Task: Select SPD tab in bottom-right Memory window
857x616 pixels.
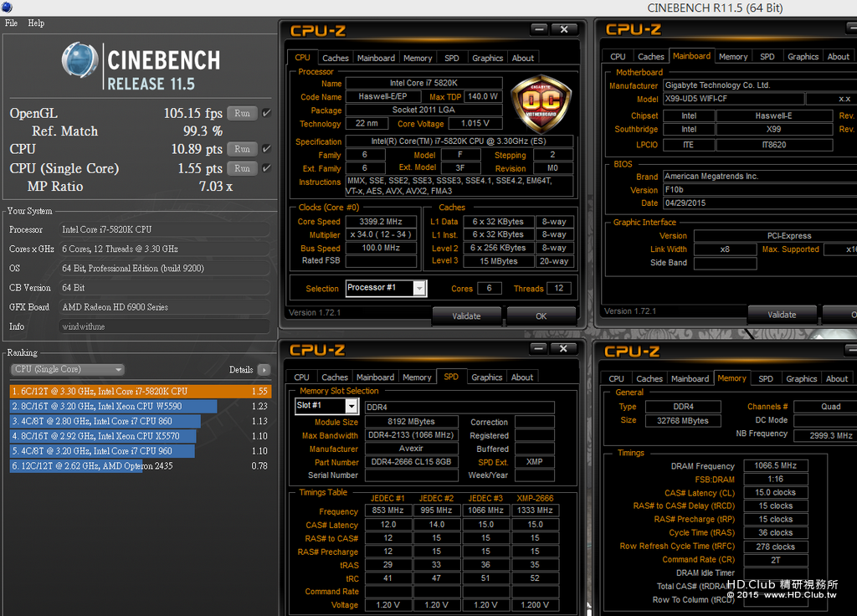Action: [x=766, y=379]
